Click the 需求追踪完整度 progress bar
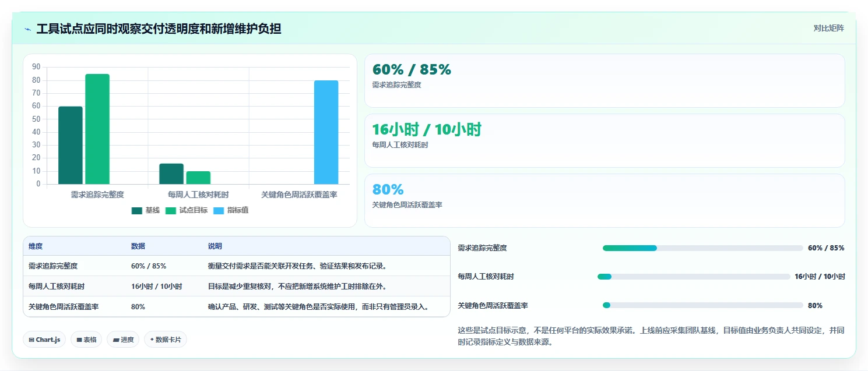868x371 pixels. tap(703, 248)
